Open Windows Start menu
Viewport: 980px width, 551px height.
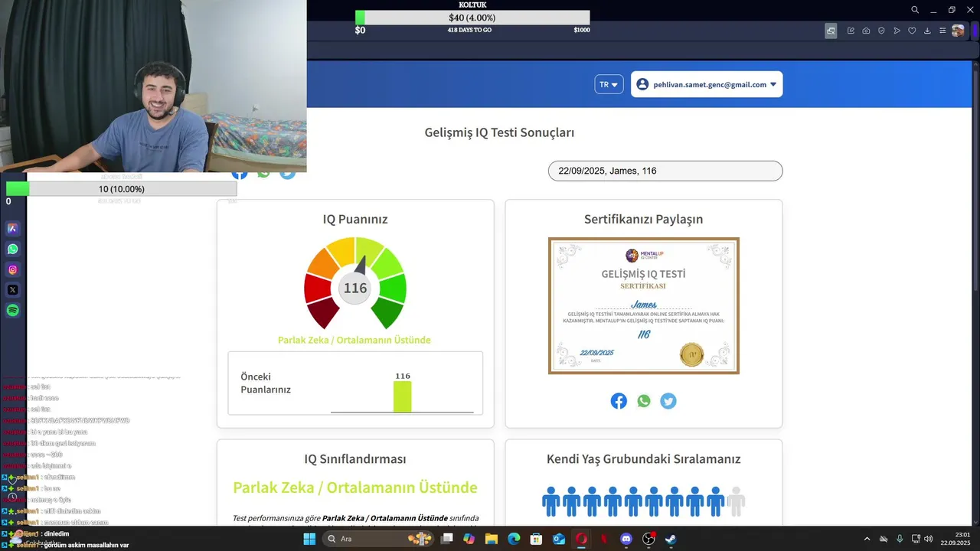(x=309, y=539)
